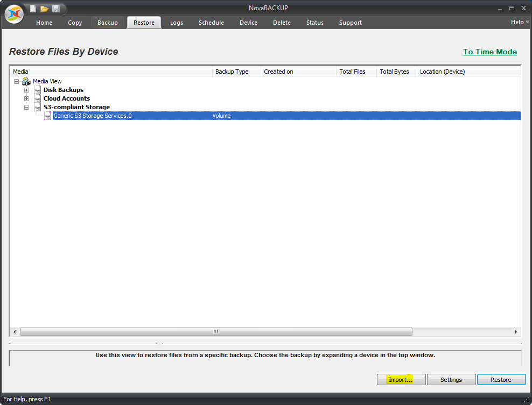Switch to the Schedule tab
532x405 pixels.
212,23
